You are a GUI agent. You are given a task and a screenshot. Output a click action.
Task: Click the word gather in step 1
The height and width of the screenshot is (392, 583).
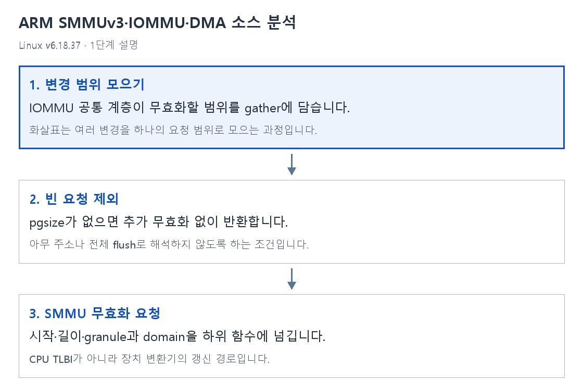(262, 108)
